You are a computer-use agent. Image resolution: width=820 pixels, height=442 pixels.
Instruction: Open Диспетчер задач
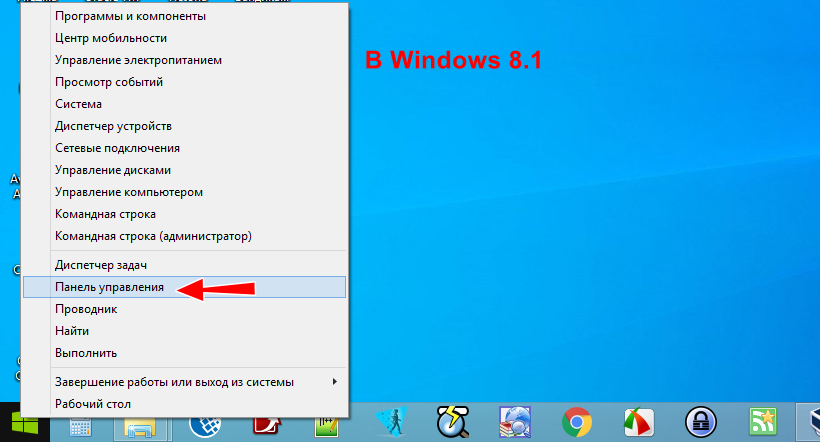pyautogui.click(x=184, y=265)
